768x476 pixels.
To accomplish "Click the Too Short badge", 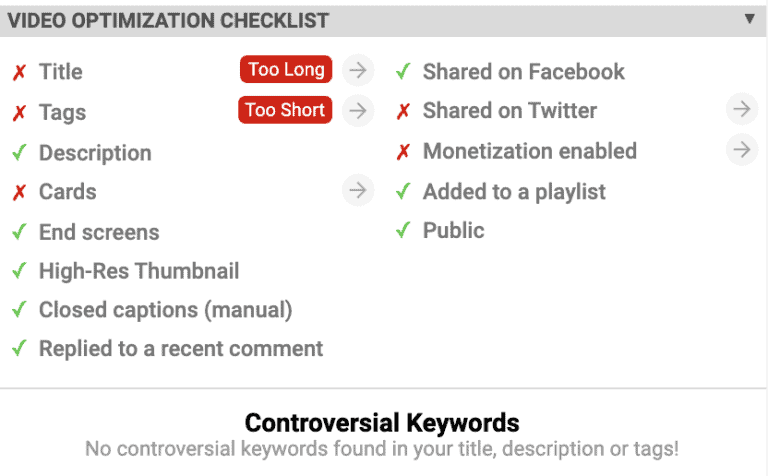I will [285, 110].
